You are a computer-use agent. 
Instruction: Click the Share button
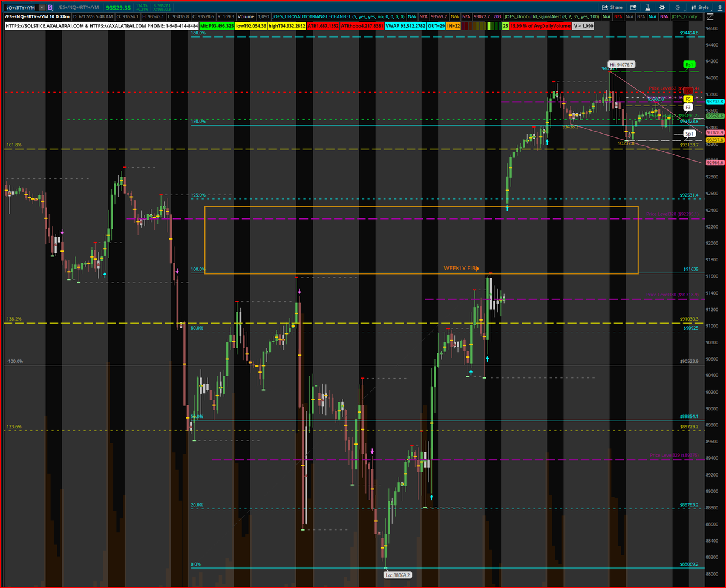pos(612,8)
